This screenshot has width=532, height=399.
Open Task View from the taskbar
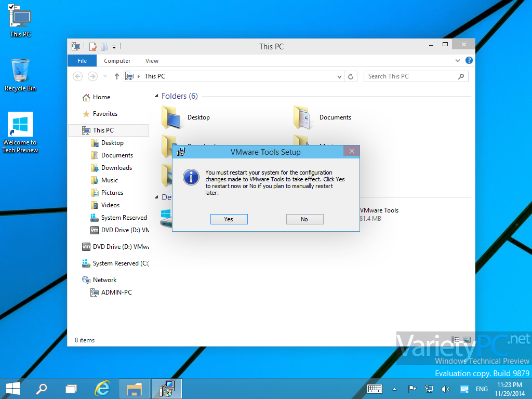point(71,389)
